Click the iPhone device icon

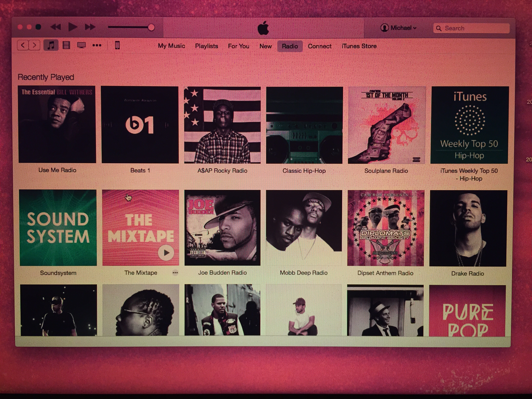[x=117, y=45]
